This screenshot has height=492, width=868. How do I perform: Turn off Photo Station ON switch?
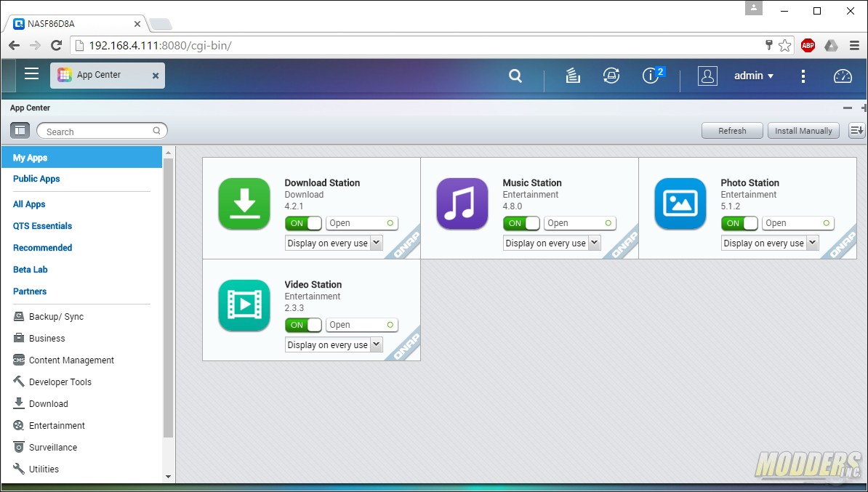[x=739, y=223]
